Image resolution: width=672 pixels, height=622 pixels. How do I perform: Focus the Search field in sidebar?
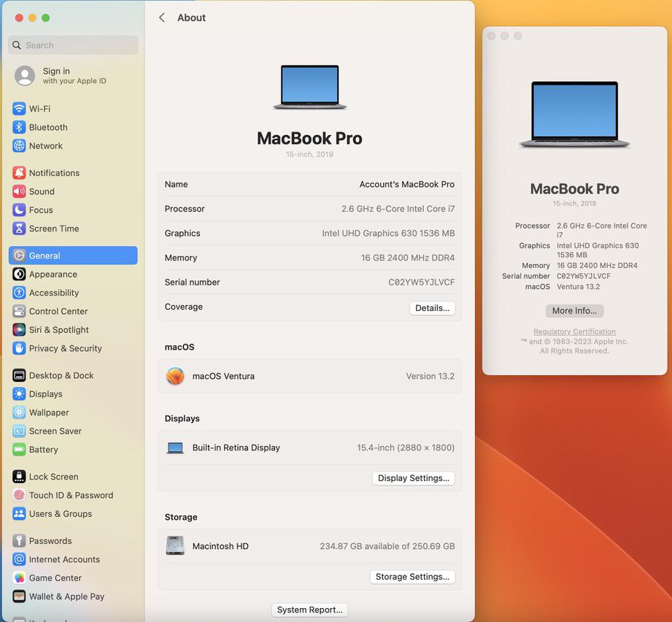coord(73,45)
